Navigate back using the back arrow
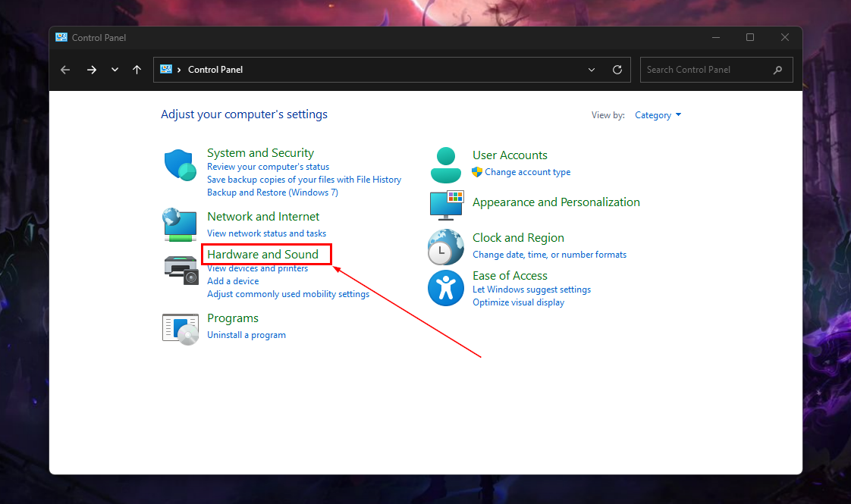 point(64,69)
